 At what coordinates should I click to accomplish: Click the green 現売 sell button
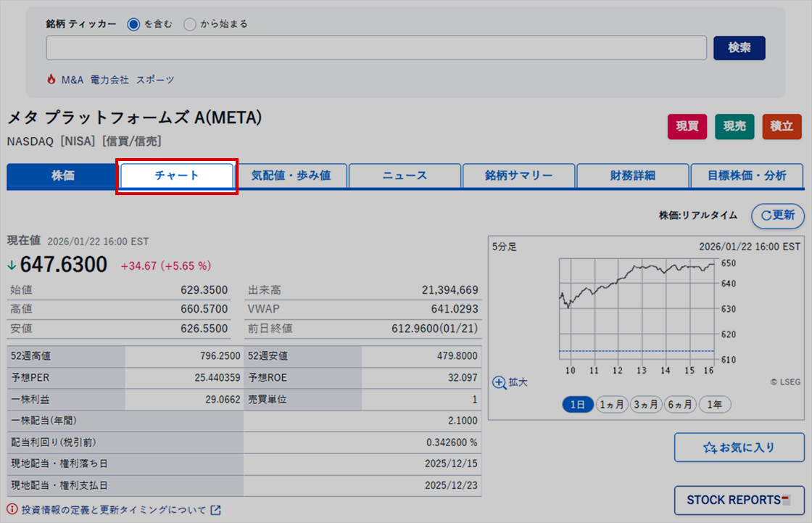click(x=734, y=125)
